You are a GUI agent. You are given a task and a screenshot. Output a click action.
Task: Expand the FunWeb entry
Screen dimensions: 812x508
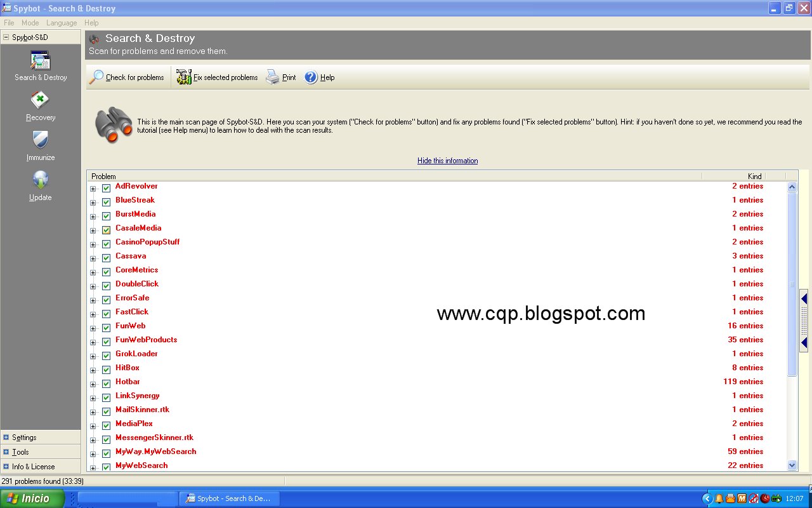click(x=93, y=329)
